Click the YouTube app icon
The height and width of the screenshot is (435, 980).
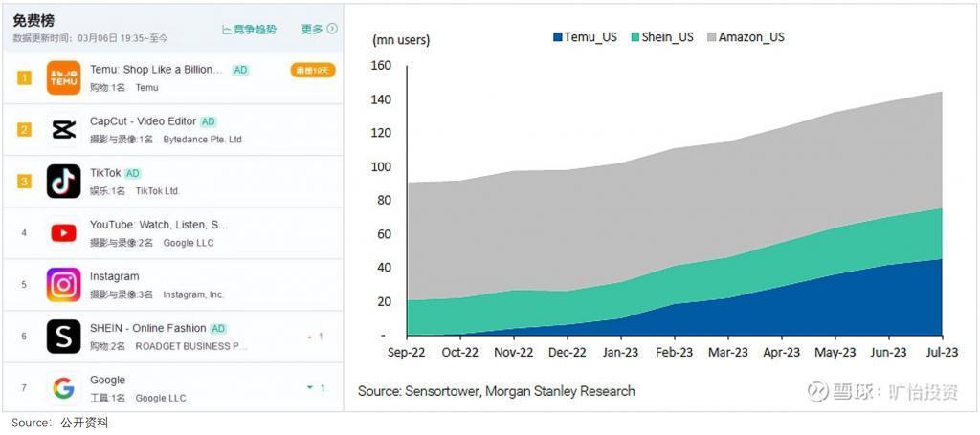64,232
